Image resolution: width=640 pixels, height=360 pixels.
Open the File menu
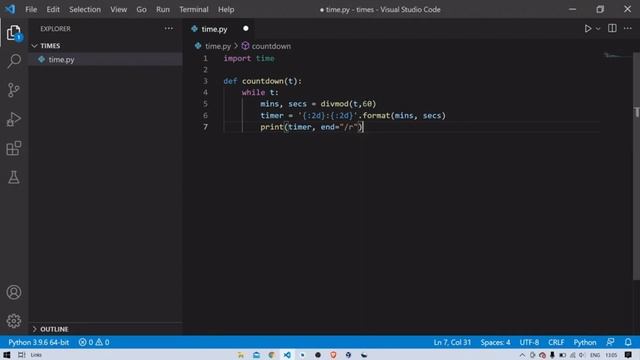(x=31, y=9)
